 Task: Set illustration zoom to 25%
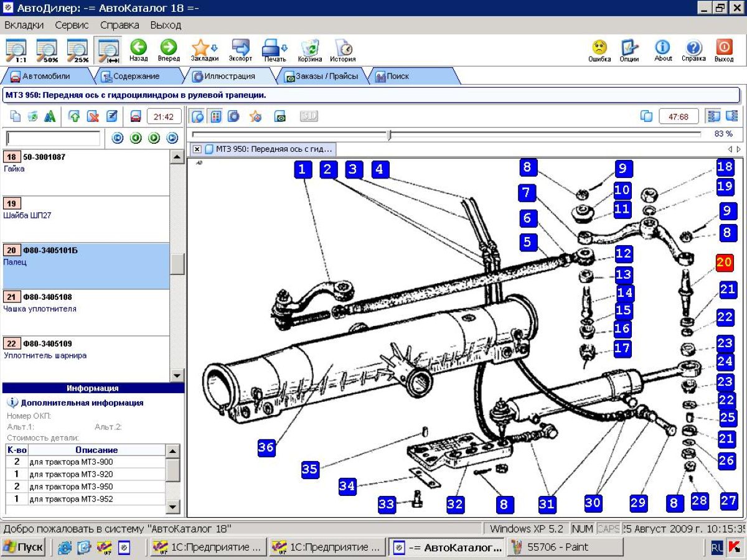click(x=78, y=51)
